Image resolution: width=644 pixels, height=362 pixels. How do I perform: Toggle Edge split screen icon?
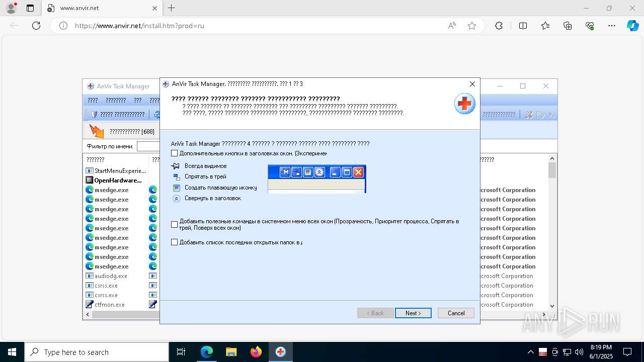click(523, 26)
